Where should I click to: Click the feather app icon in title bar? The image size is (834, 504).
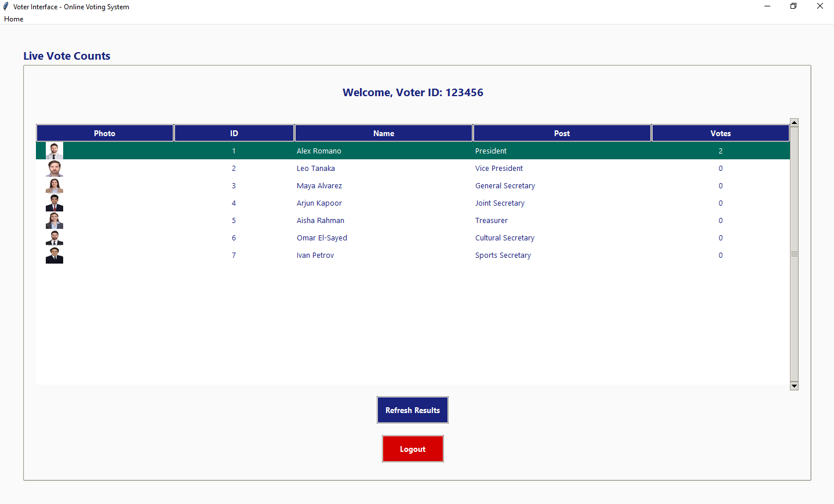tap(6, 7)
